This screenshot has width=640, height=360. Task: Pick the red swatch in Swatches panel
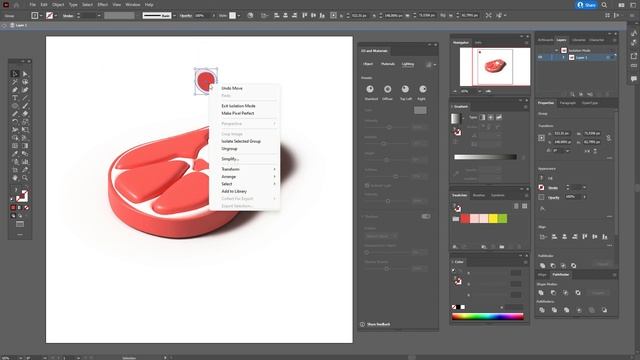tap(465, 219)
